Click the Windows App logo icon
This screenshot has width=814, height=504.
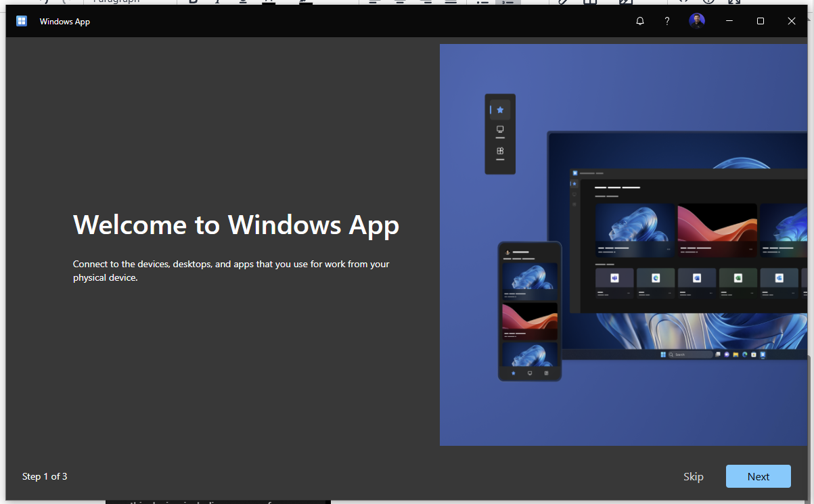(22, 22)
